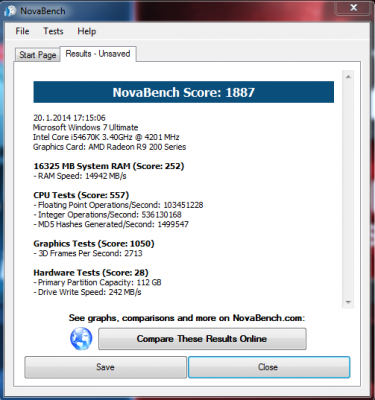This screenshot has width=375, height=400.
Task: Click the NovaBench Score 1887 banner
Action: click(x=184, y=92)
